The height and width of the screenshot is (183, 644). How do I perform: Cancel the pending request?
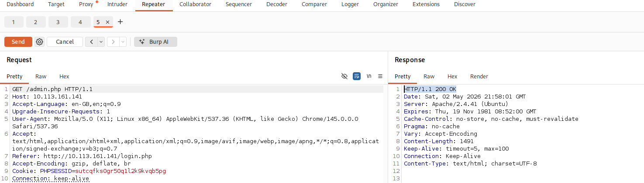point(65,42)
